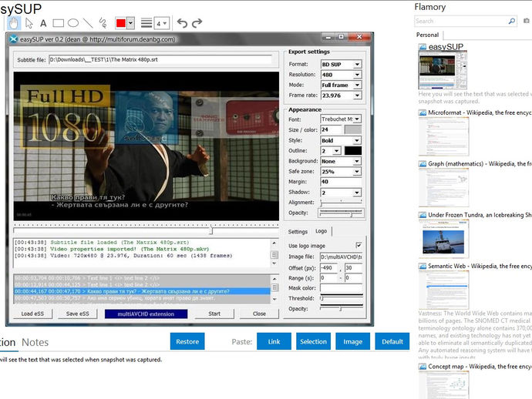This screenshot has width=532, height=399.
Task: Click the logo Opacity slider
Action: [342, 308]
